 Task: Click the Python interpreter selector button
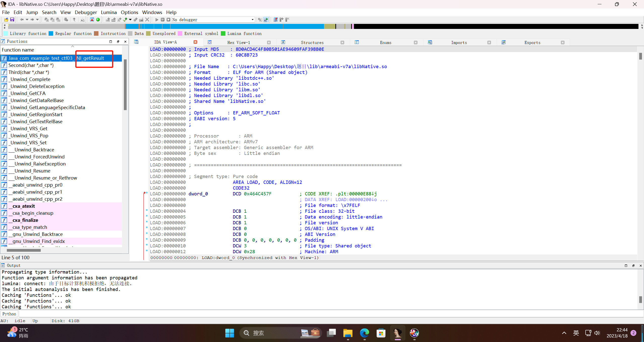pos(9,314)
